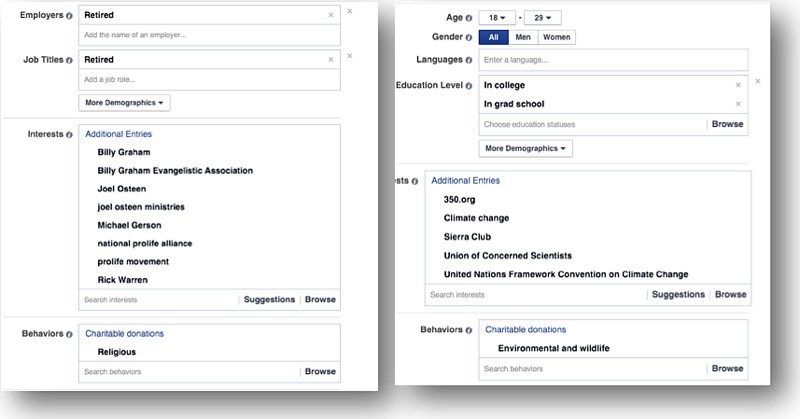This screenshot has height=419, width=800.
Task: Click Charitable donations link in right panel
Action: [x=526, y=330]
